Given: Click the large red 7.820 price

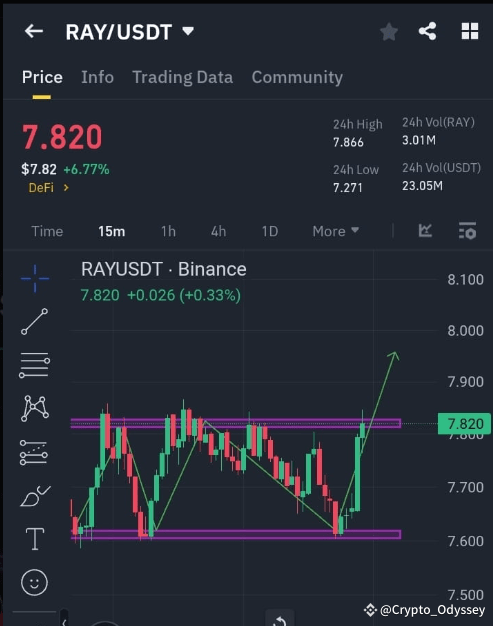Looking at the screenshot, I should point(62,137).
